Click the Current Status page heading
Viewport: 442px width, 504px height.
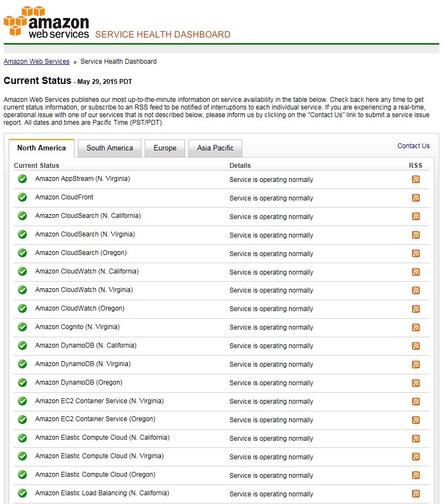(x=37, y=80)
